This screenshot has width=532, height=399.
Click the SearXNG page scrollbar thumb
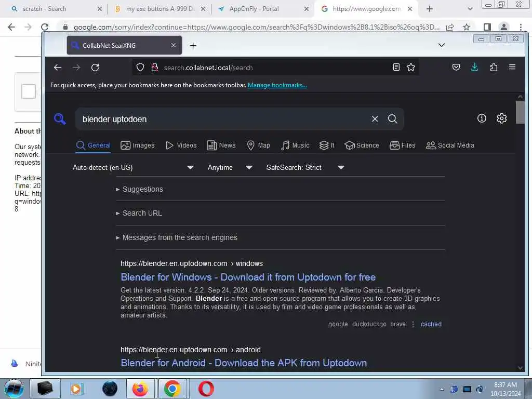click(x=520, y=112)
